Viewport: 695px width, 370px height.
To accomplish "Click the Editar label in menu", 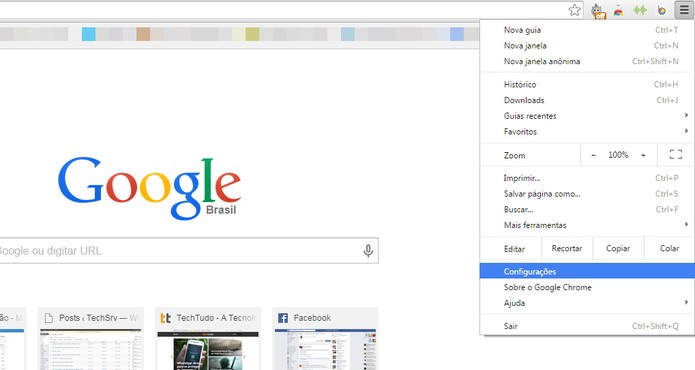I will click(x=515, y=249).
